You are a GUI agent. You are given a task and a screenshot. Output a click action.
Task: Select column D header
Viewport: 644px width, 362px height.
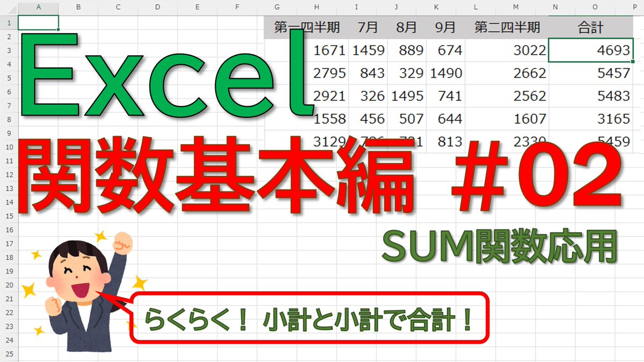[x=157, y=8]
